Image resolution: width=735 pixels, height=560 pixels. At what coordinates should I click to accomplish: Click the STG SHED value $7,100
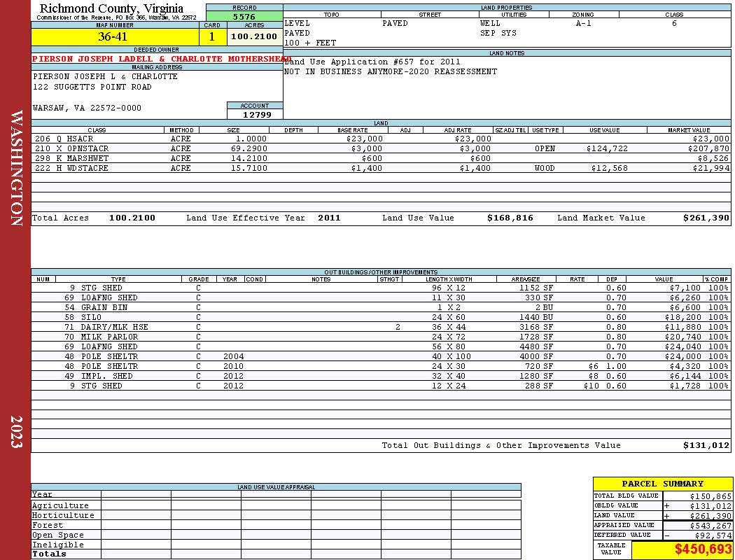point(685,288)
